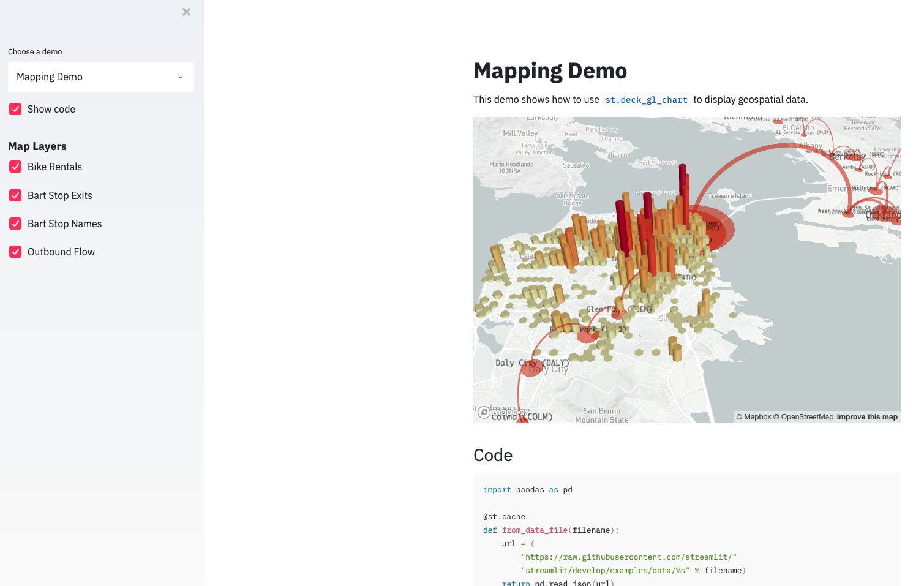
Task: Disable the Bike Rentals map layer
Action: tap(16, 167)
